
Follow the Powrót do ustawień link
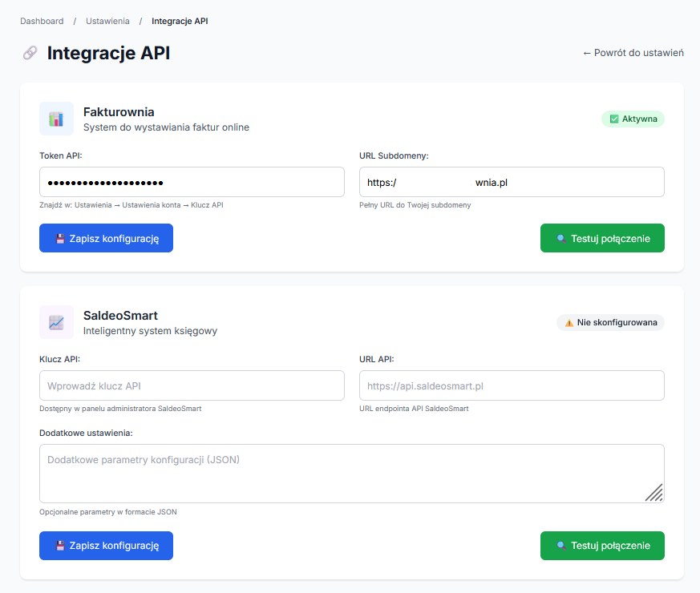coord(633,53)
